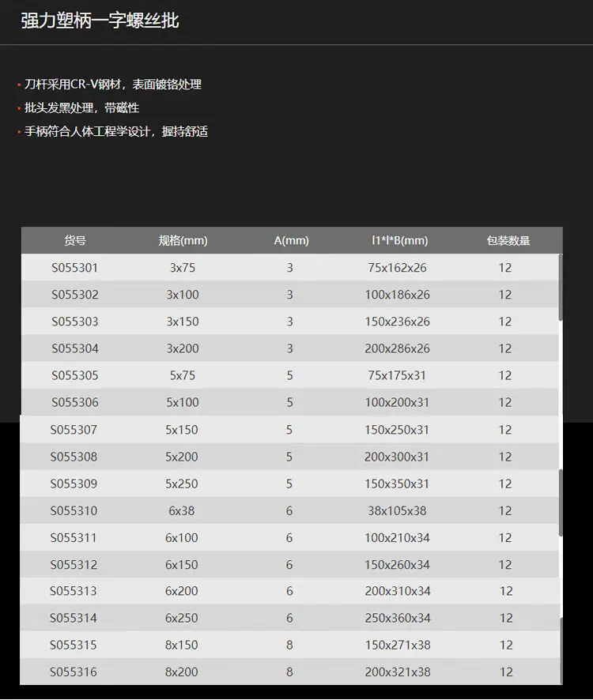Select product number S055301
Image resolution: width=593 pixels, height=700 pixels.
[x=74, y=268]
